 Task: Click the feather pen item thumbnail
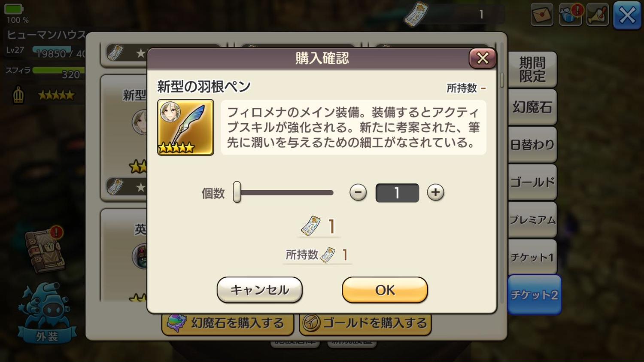185,128
